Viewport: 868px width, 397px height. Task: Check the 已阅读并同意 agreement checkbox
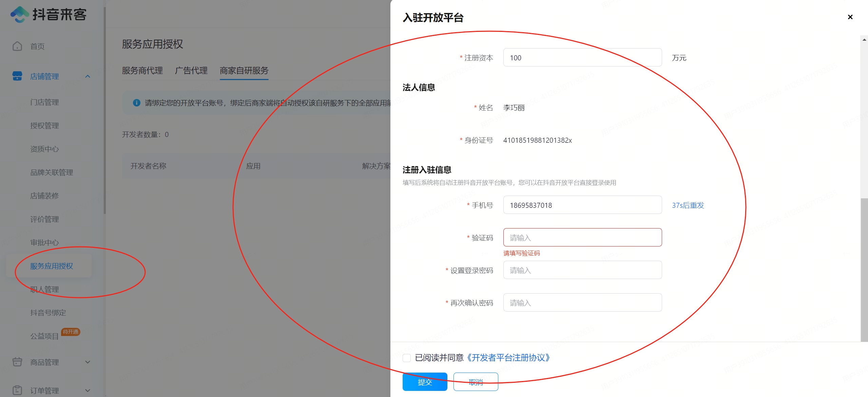[x=407, y=358]
